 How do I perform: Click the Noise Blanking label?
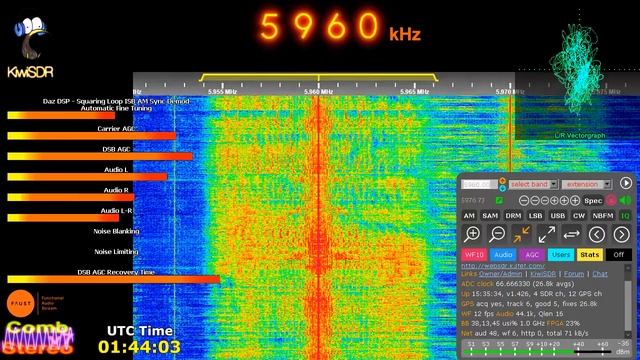(116, 231)
